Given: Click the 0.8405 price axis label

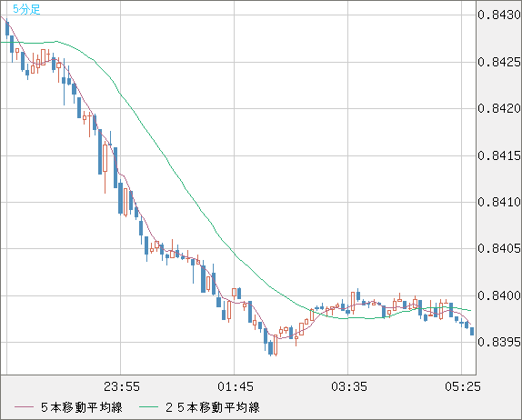Looking at the screenshot, I should coord(499,248).
